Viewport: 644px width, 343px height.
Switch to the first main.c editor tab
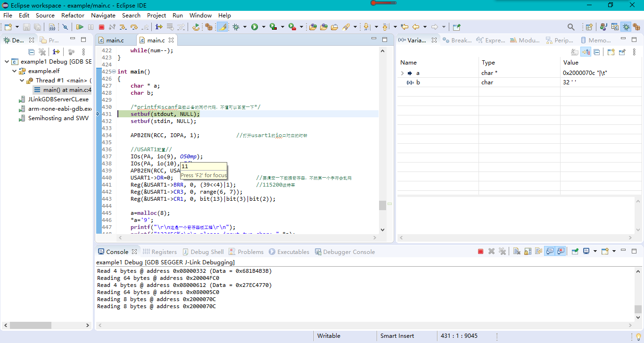pos(115,40)
